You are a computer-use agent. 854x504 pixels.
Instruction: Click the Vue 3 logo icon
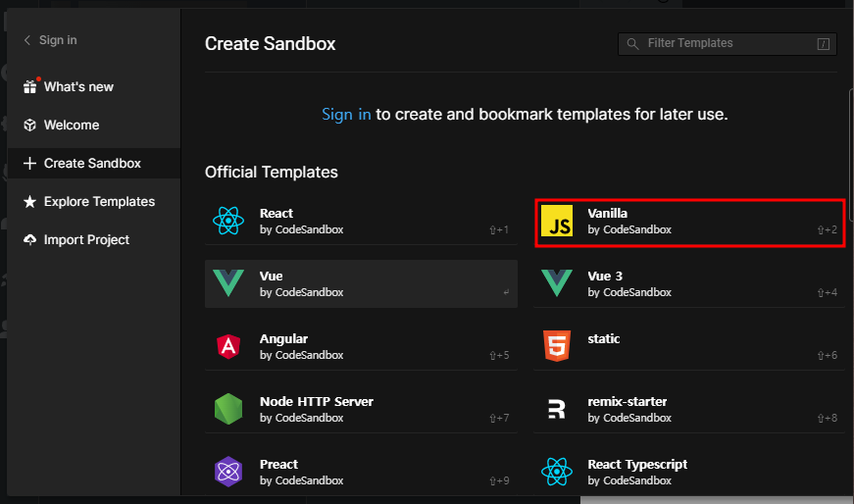pos(557,283)
